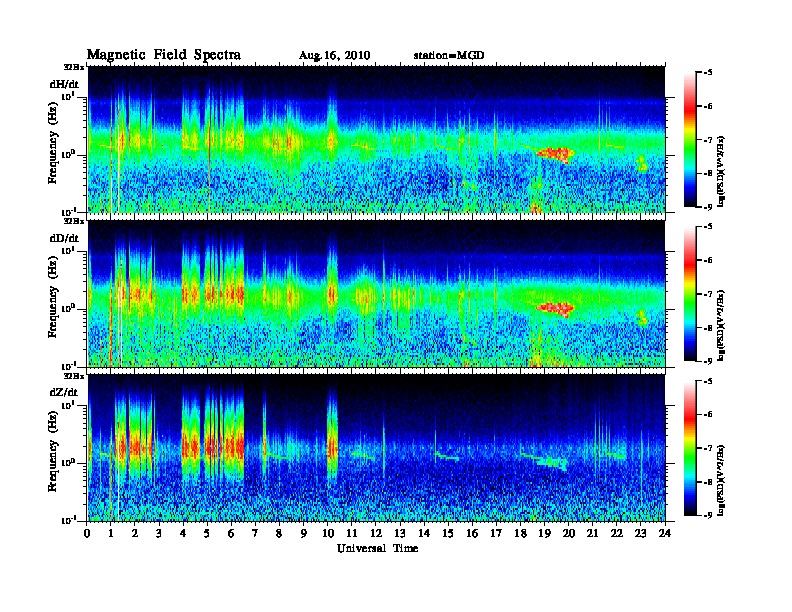Click hour tick label 13 on time axis
Screen dimensions: 792x612
click(400, 534)
